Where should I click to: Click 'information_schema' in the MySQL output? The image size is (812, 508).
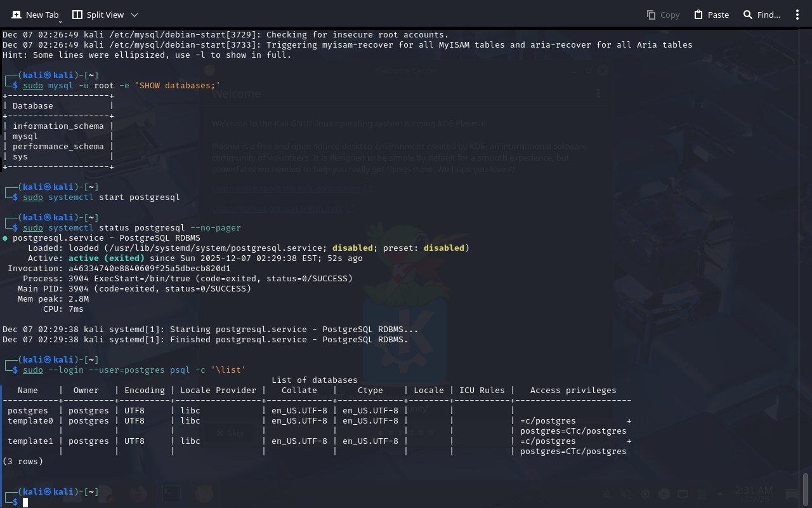(58, 126)
